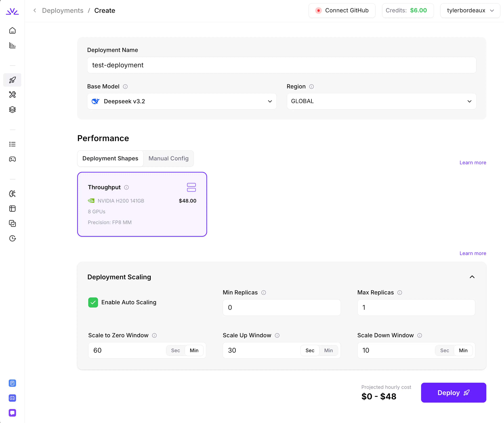The height and width of the screenshot is (423, 504).
Task: Open the game controller playground icon
Action: 12,159
